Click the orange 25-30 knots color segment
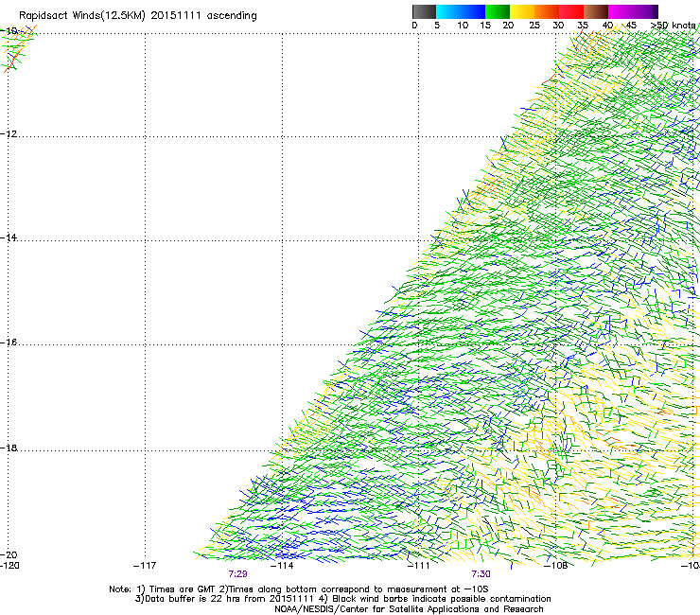Screen dimensions: 700x615 (547, 11)
